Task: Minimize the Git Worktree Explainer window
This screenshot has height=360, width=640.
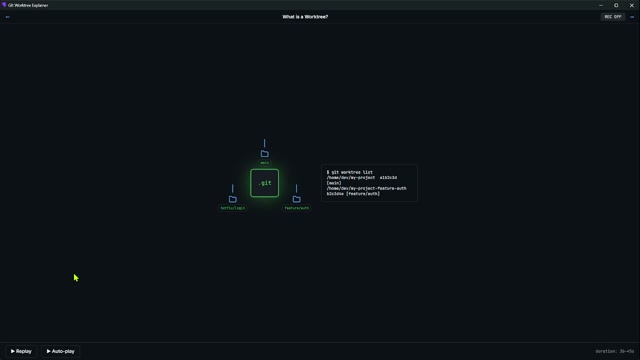Action: click(601, 5)
